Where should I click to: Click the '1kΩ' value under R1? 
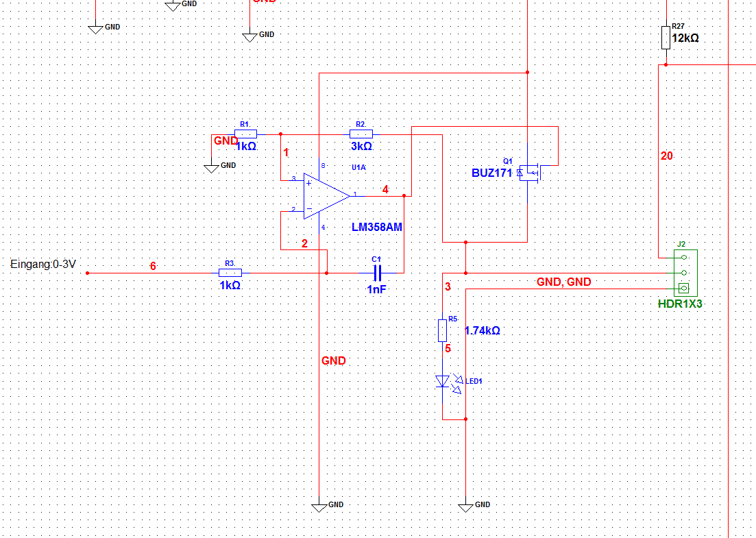coord(246,146)
